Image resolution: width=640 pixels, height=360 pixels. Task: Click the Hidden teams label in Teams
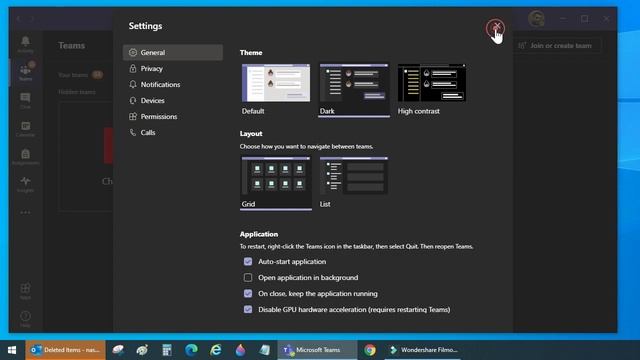click(x=77, y=92)
